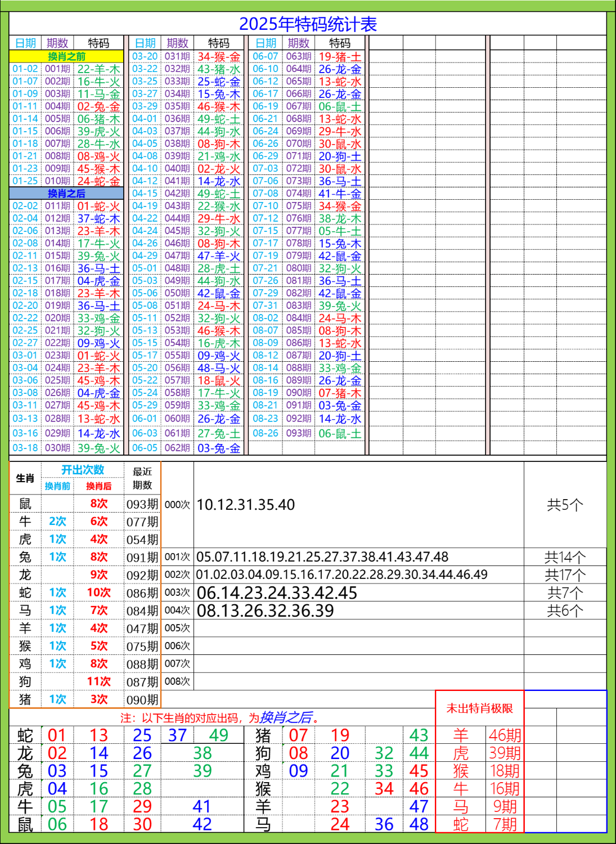Click the 日期 column header

click(26, 41)
